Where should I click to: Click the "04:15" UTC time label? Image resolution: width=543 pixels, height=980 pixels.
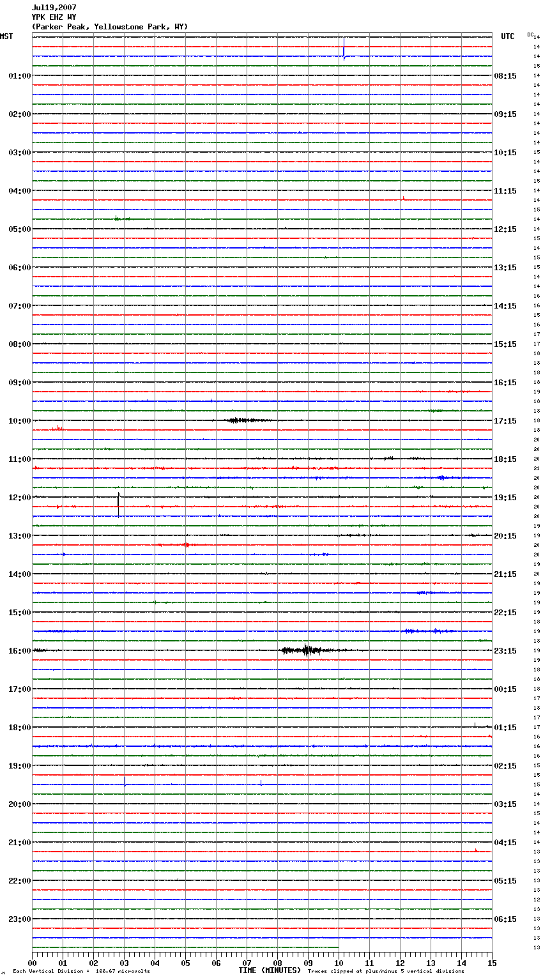[505, 843]
